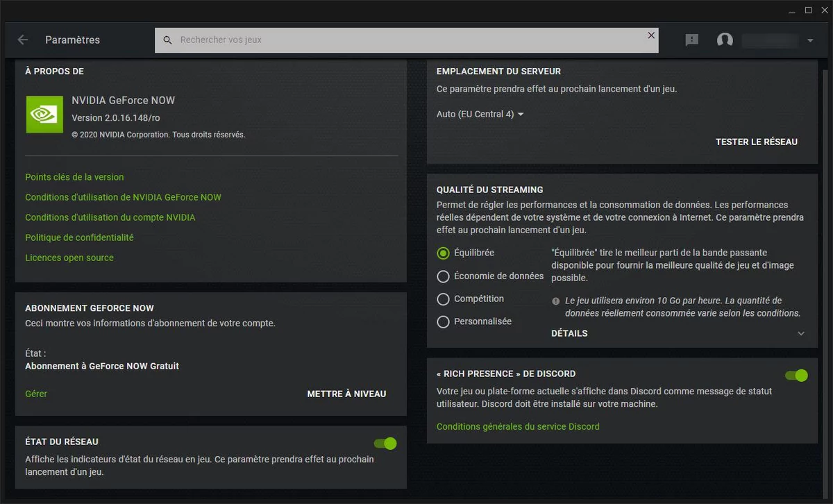Viewport: 833px width, 504px height.
Task: Focus the Rechercher vos jeux search field
Action: coord(406,40)
